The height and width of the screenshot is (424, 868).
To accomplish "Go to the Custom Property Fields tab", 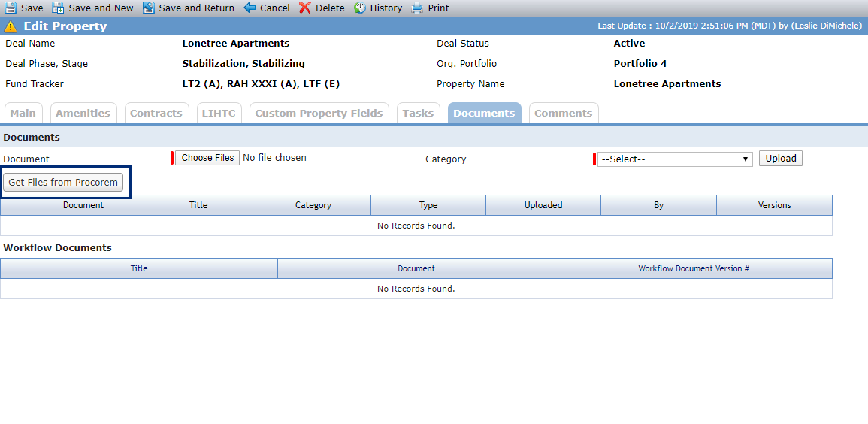I will [319, 113].
